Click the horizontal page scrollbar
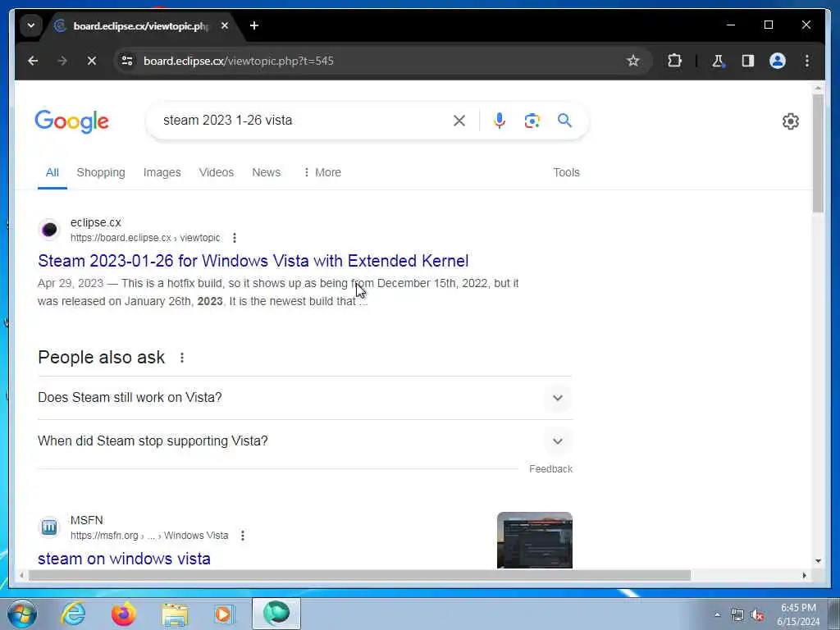Screen dimensions: 840x630 (359, 576)
